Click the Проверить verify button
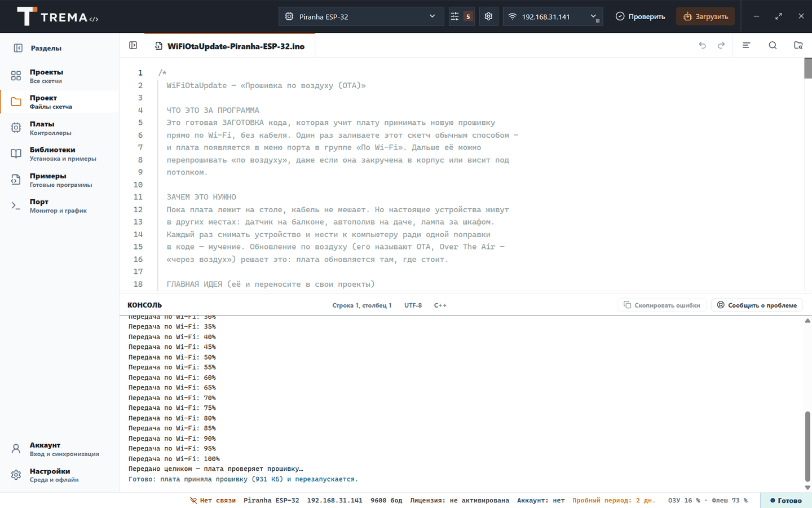 click(x=640, y=16)
